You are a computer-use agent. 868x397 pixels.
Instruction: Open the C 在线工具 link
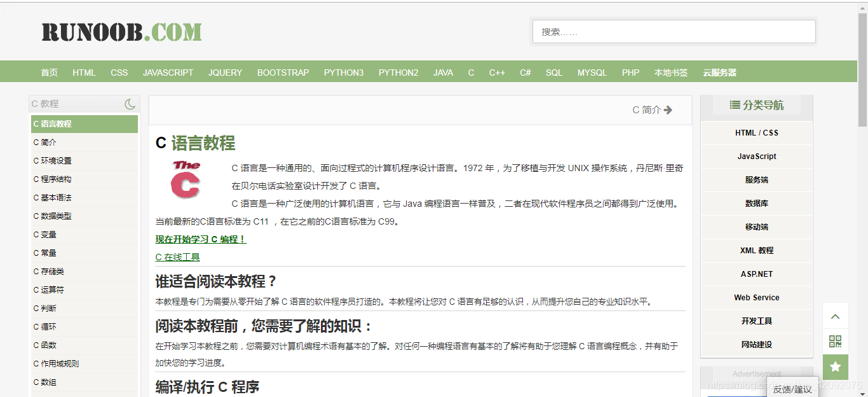tap(177, 257)
